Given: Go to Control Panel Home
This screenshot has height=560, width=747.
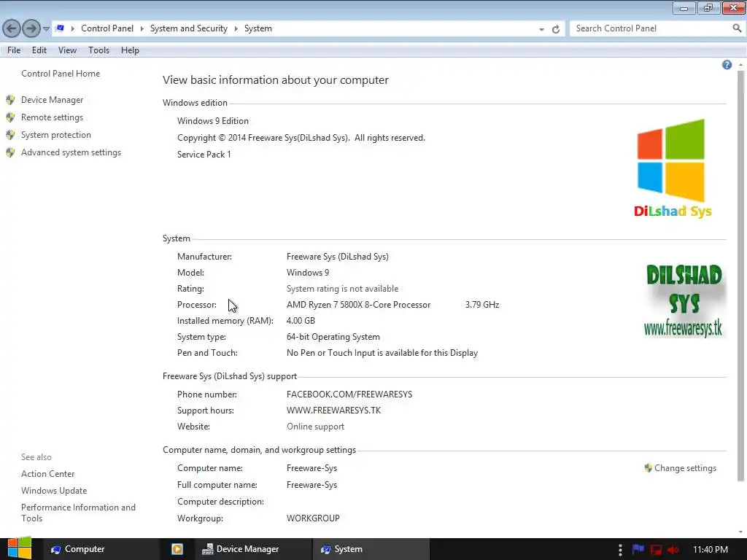Looking at the screenshot, I should coord(61,74).
